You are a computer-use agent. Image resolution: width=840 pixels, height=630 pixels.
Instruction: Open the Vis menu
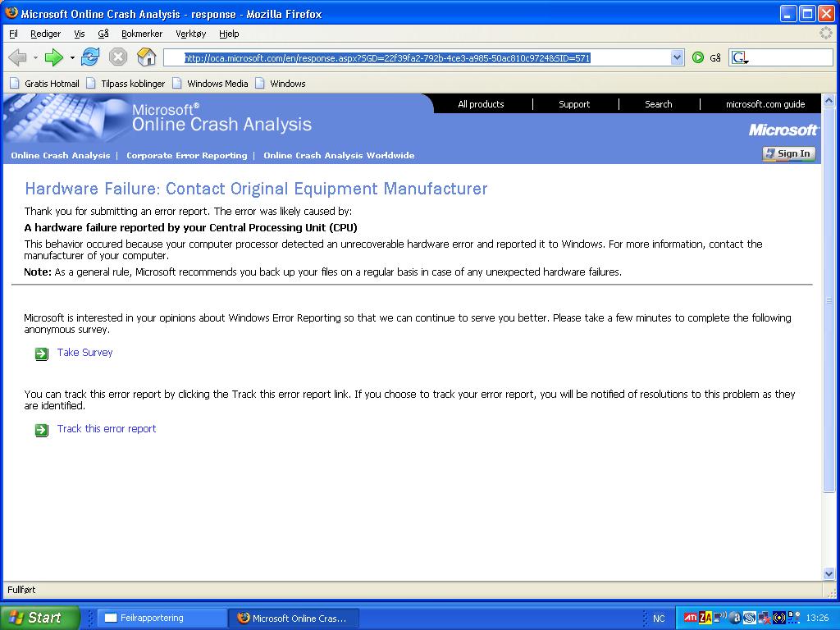tap(80, 34)
